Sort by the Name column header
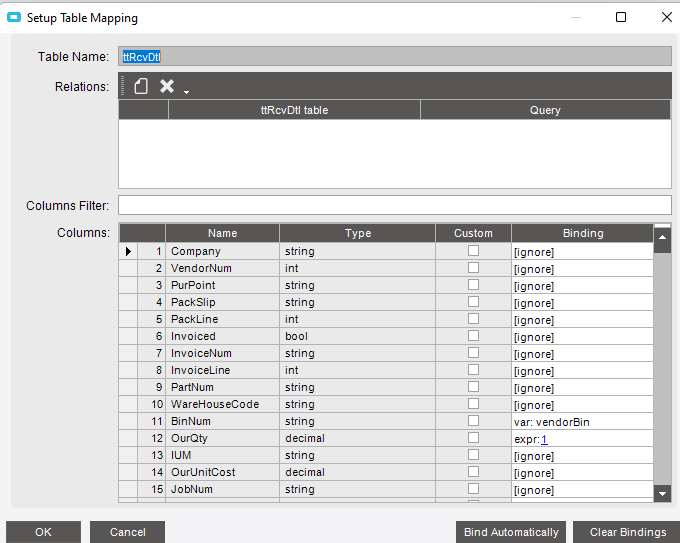The width and height of the screenshot is (680, 543). coord(222,233)
